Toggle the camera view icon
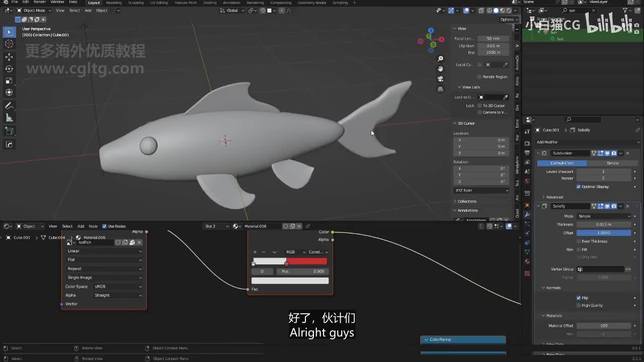644x362 pixels. point(440,79)
